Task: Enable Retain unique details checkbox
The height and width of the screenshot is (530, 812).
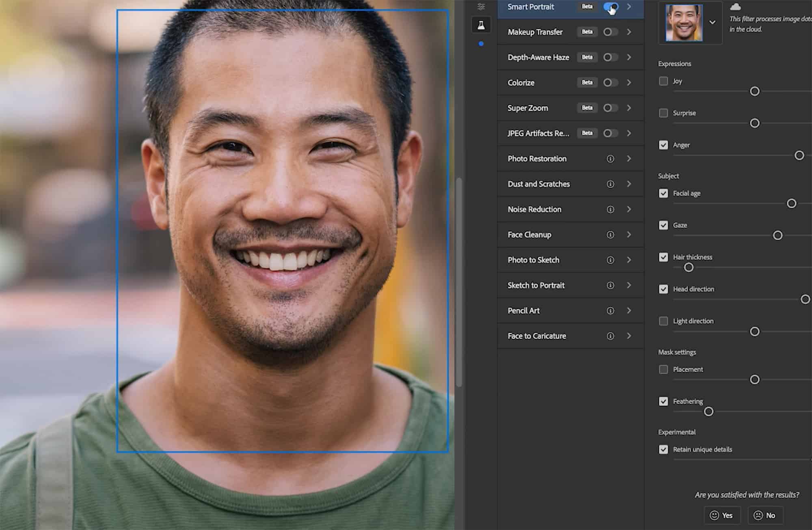Action: (664, 449)
